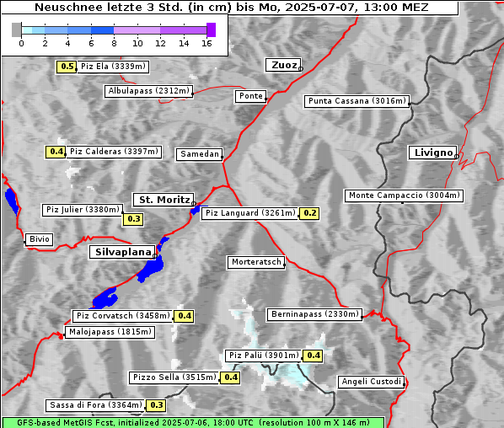504x428 pixels.
Task: Click the Berninapass (2330m) label
Action: [x=314, y=314]
